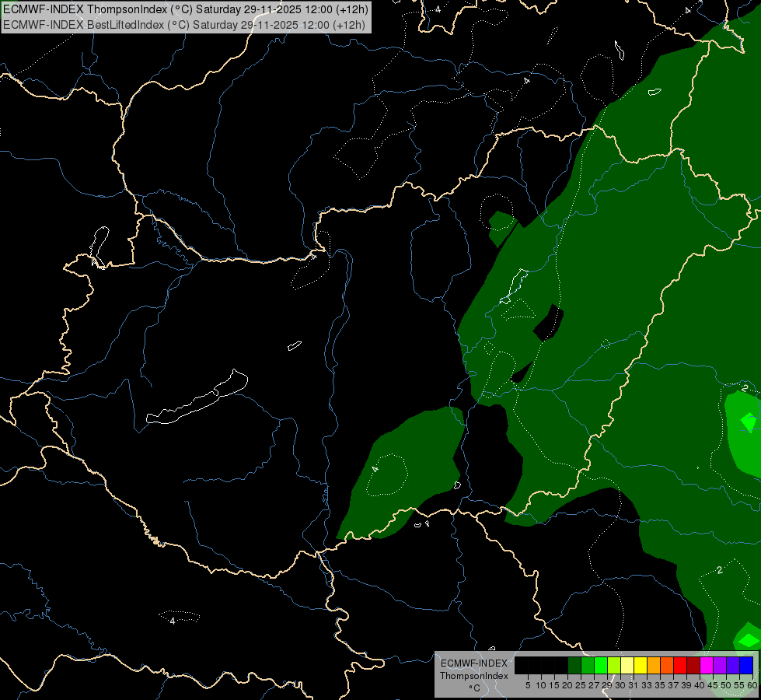This screenshot has height=700, width=761.
Task: Click the °C unit label in the legend
Action: point(474,688)
